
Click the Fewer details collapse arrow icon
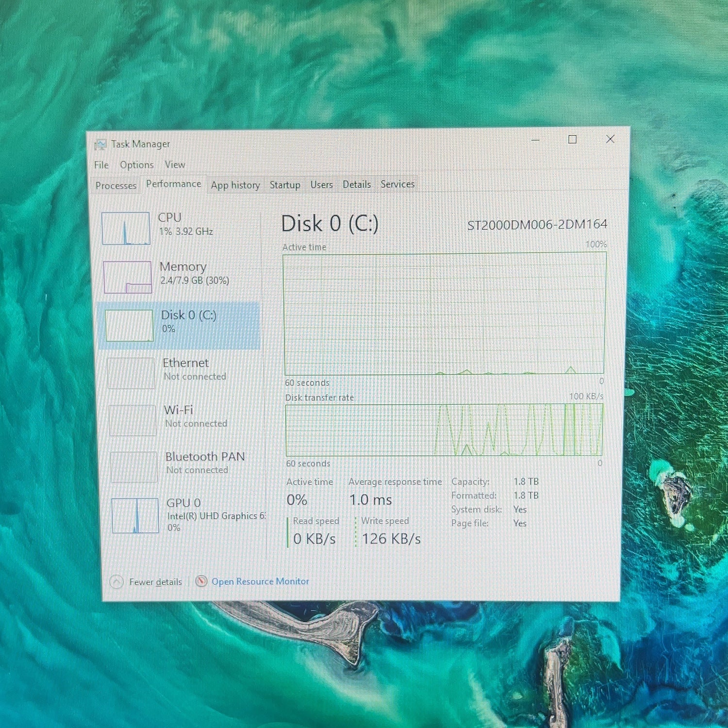click(x=116, y=582)
